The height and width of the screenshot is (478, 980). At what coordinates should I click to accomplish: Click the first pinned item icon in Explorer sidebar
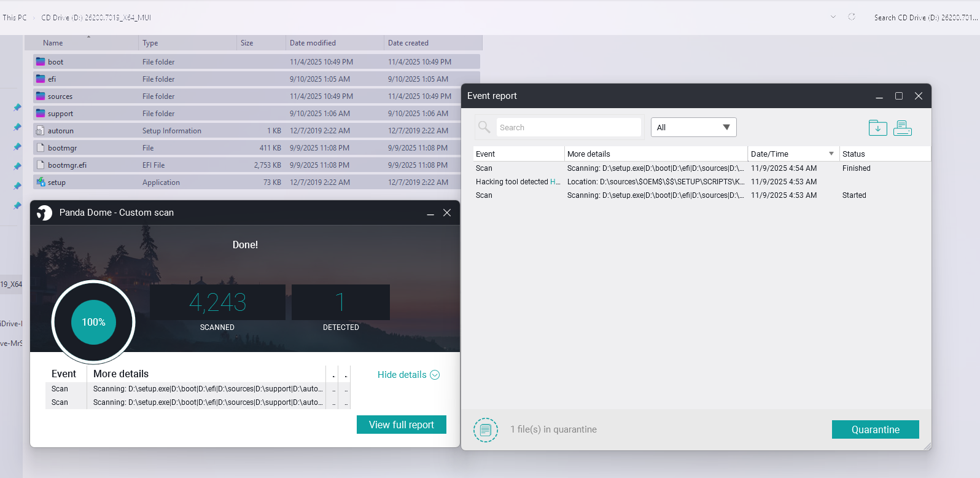point(17,108)
